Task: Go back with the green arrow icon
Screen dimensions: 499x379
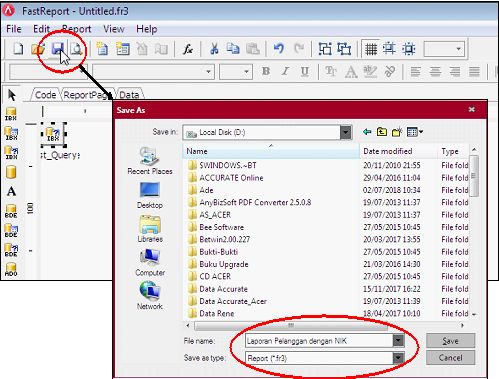Action: [367, 132]
